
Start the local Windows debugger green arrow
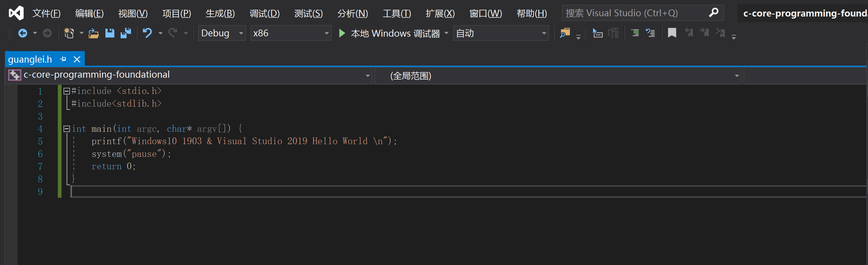[342, 33]
